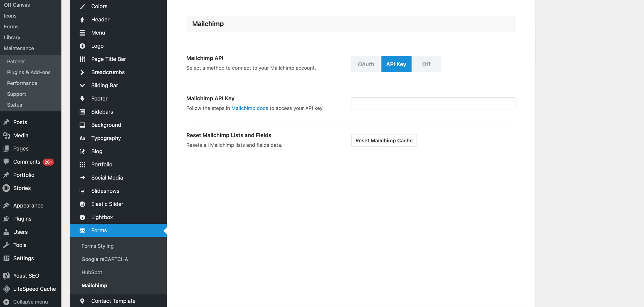
Task: Click the Colors brush icon
Action: tap(82, 6)
